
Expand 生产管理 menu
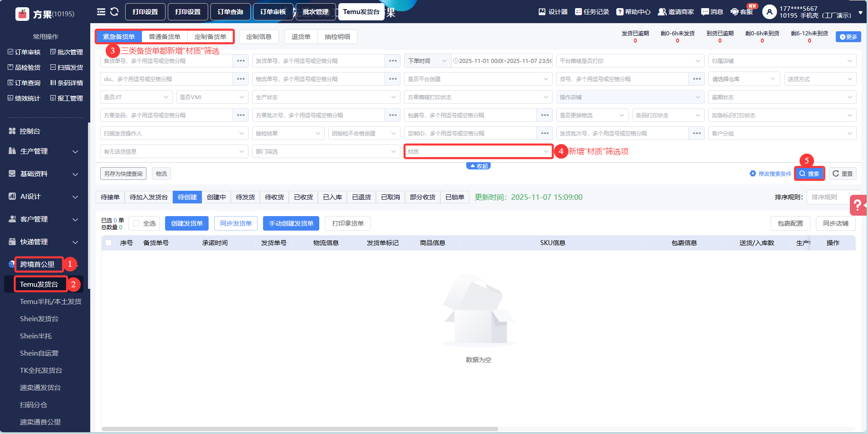[x=44, y=151]
